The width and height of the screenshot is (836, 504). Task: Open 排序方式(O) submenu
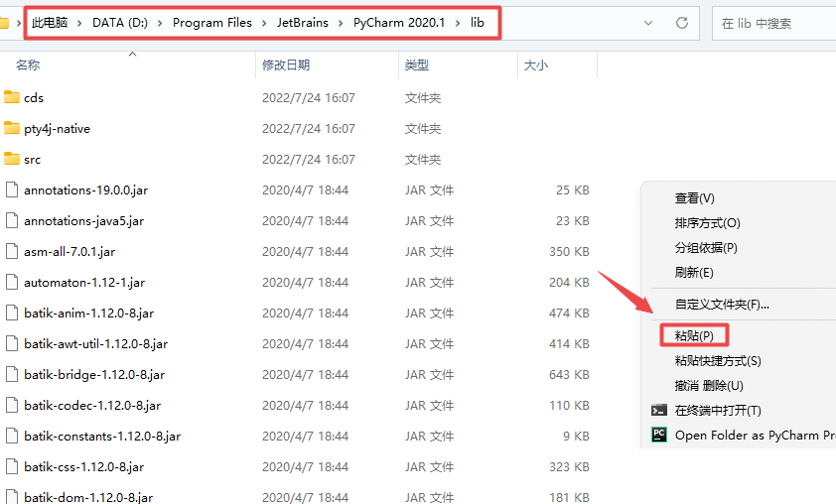tap(707, 223)
